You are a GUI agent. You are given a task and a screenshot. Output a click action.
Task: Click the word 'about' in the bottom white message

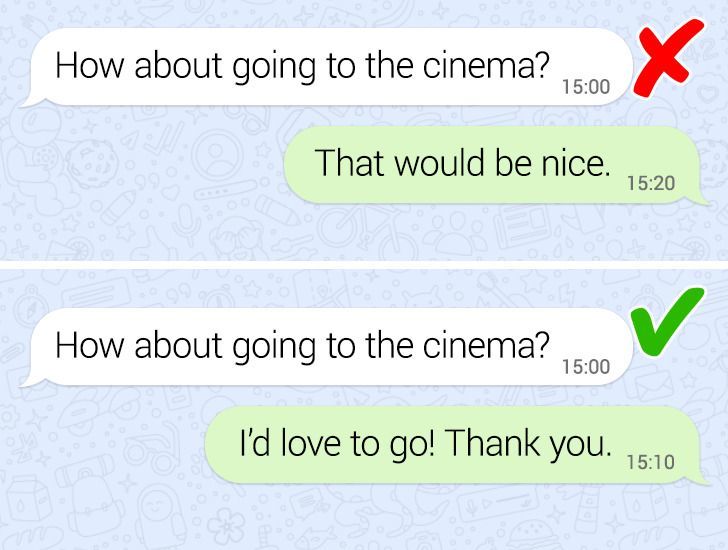178,345
